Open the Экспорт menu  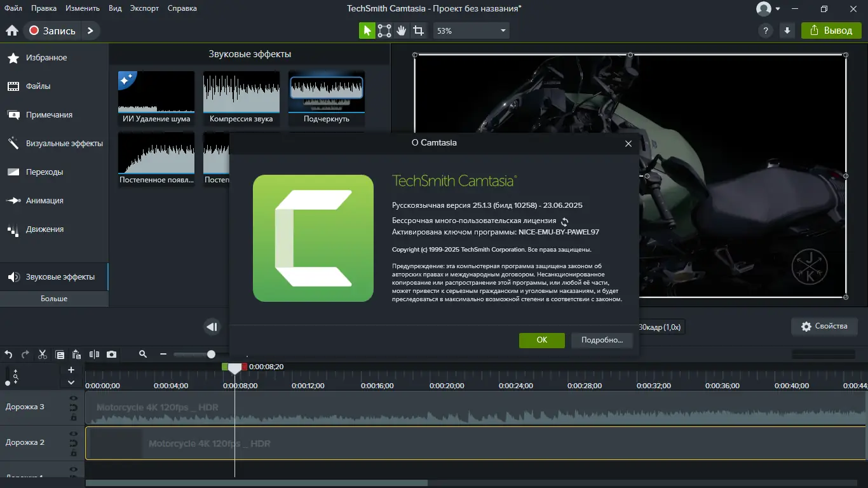tap(144, 8)
